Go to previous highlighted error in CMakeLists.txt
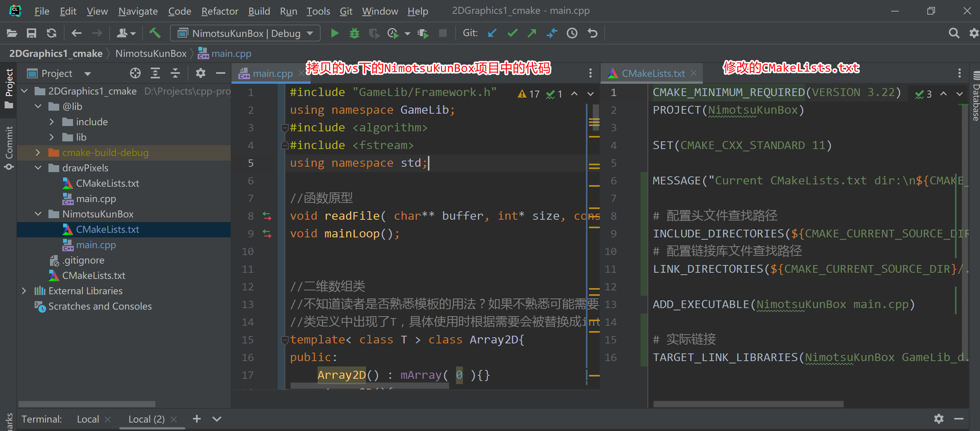 943,94
